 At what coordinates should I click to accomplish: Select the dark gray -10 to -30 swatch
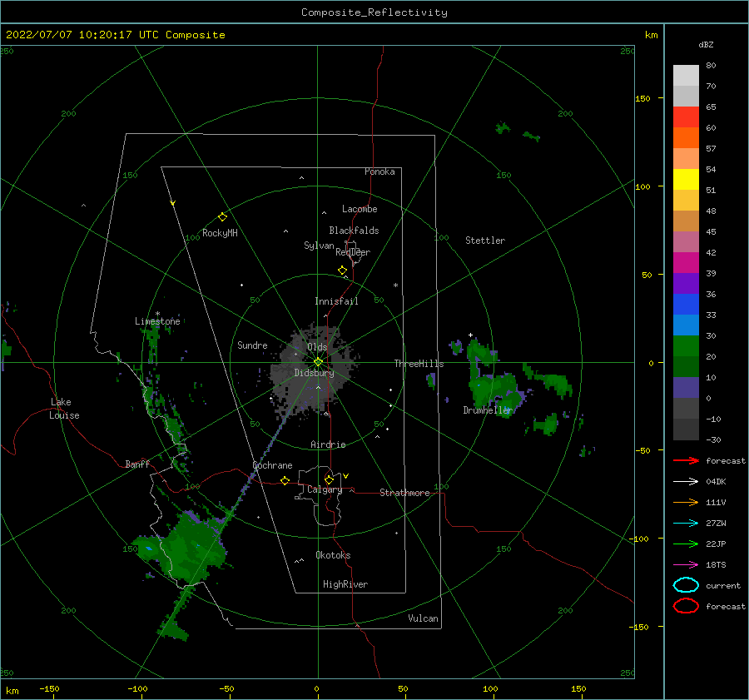pyautogui.click(x=686, y=429)
